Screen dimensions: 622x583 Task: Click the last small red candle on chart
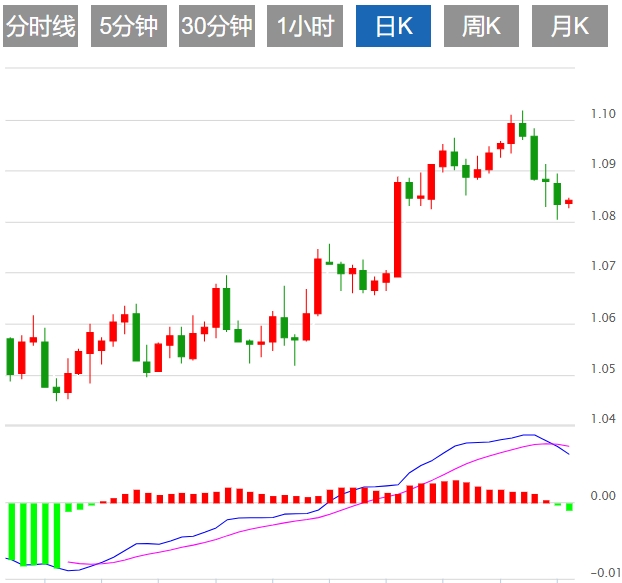tap(569, 202)
